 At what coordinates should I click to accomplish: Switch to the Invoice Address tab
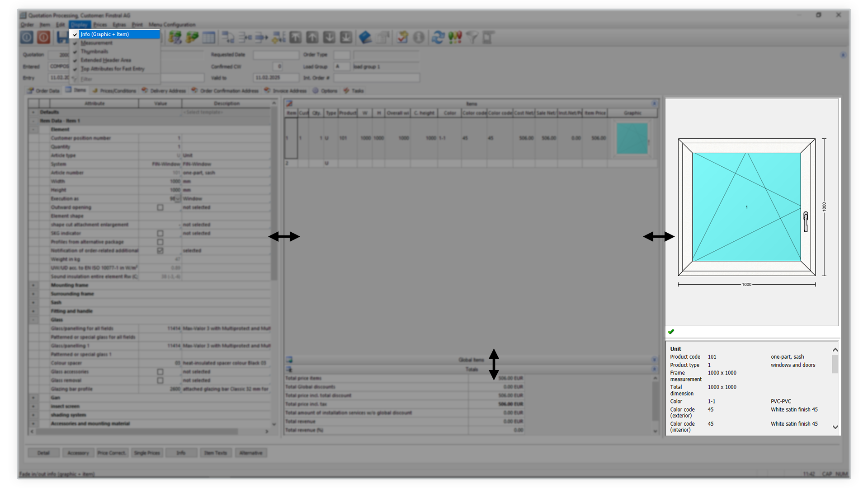pyautogui.click(x=286, y=91)
